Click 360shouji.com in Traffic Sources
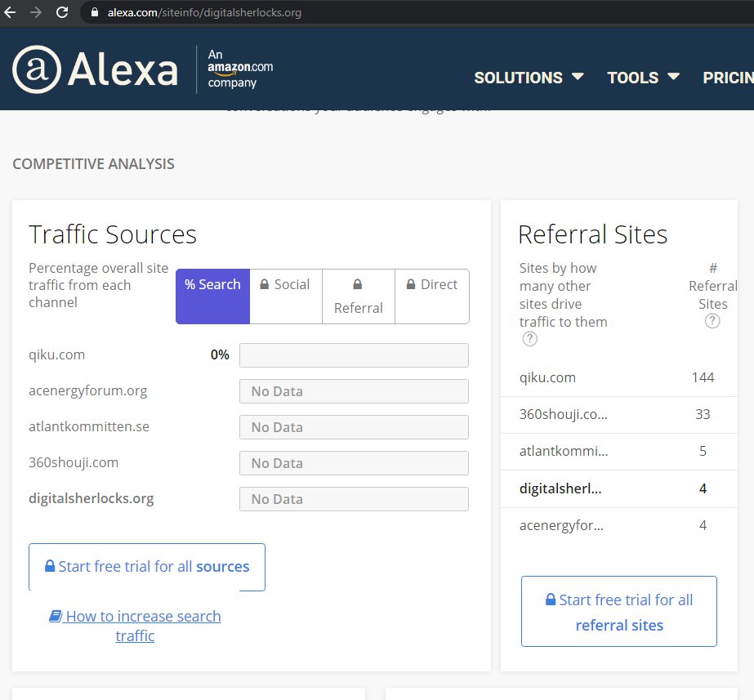This screenshot has height=700, width=754. (74, 462)
